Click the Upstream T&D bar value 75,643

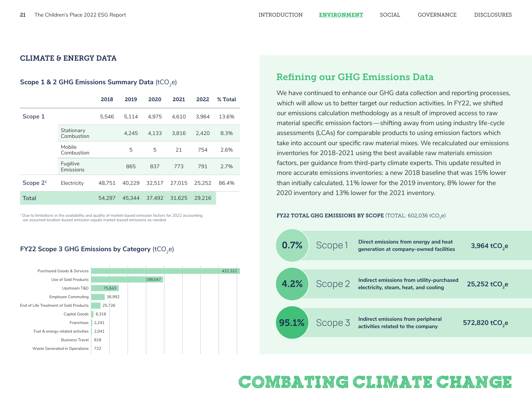[x=110, y=288]
